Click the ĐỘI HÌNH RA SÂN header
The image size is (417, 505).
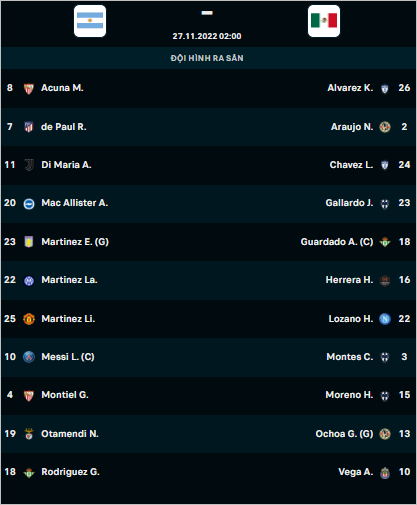coord(207,58)
